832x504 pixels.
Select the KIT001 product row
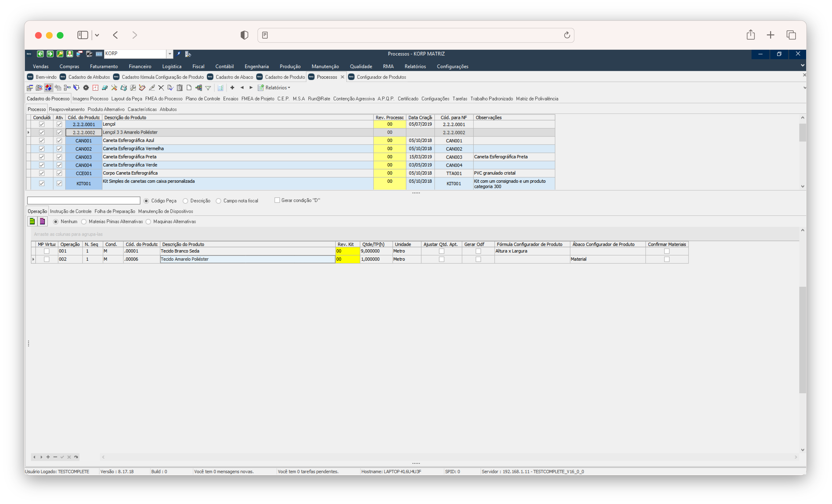(x=83, y=183)
